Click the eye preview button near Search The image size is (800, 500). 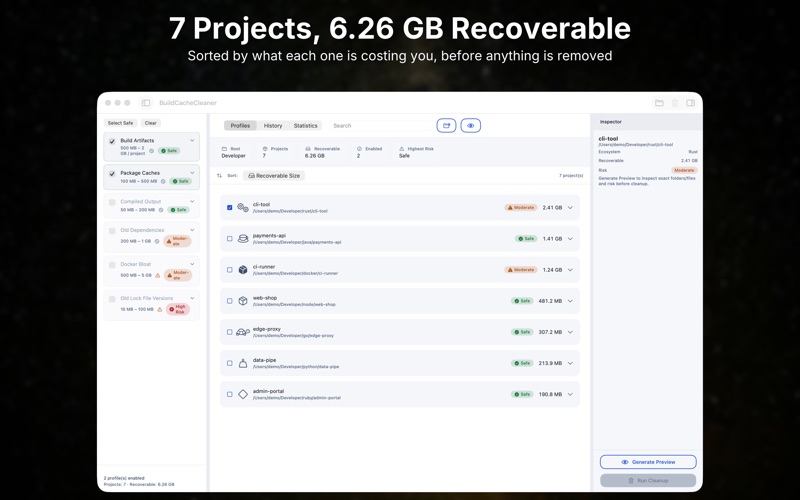(x=470, y=126)
